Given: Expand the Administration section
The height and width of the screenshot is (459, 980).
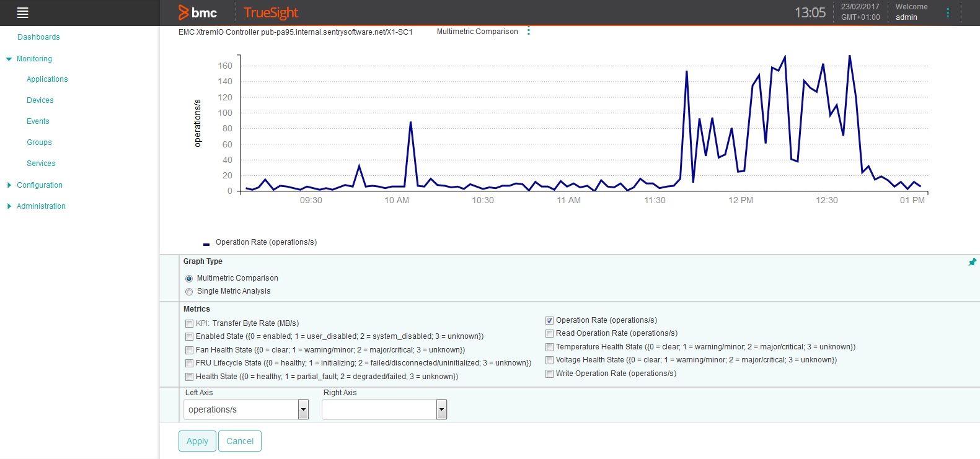Looking at the screenshot, I should [x=9, y=206].
